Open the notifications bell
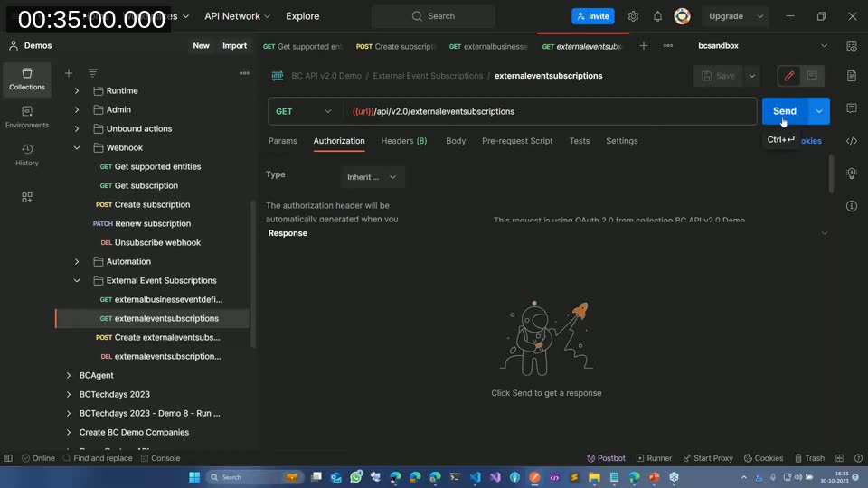868x488 pixels. click(x=657, y=16)
